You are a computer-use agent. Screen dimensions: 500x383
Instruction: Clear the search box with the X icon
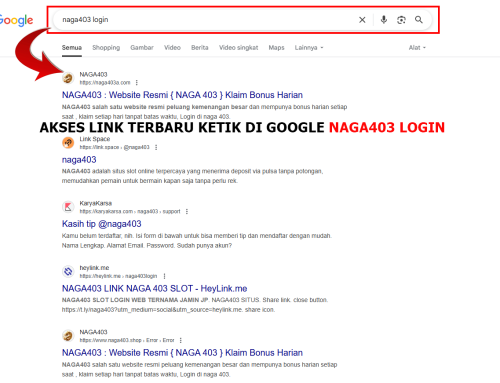[x=362, y=20]
